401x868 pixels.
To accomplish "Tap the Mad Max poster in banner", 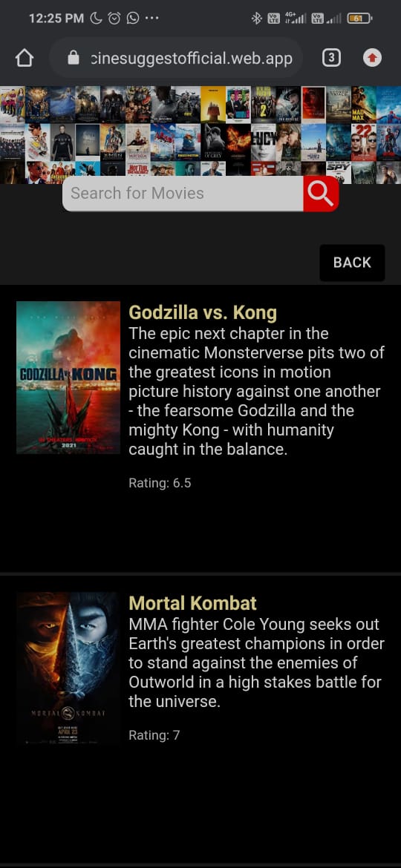I will pos(363,105).
